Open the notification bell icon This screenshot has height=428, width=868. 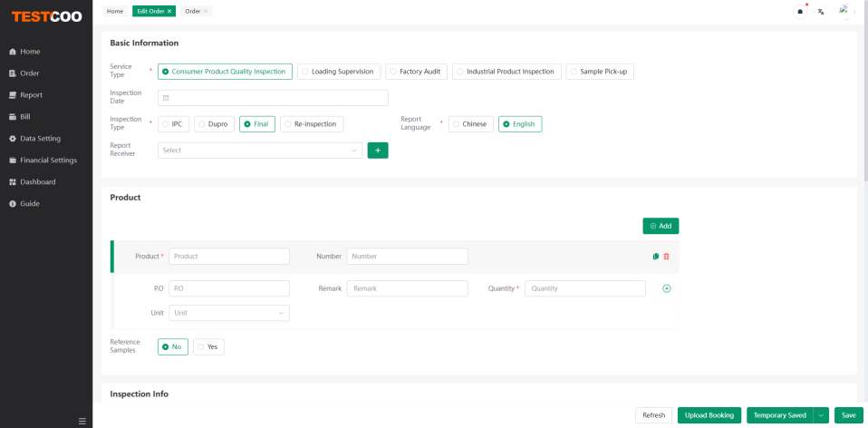(x=800, y=11)
